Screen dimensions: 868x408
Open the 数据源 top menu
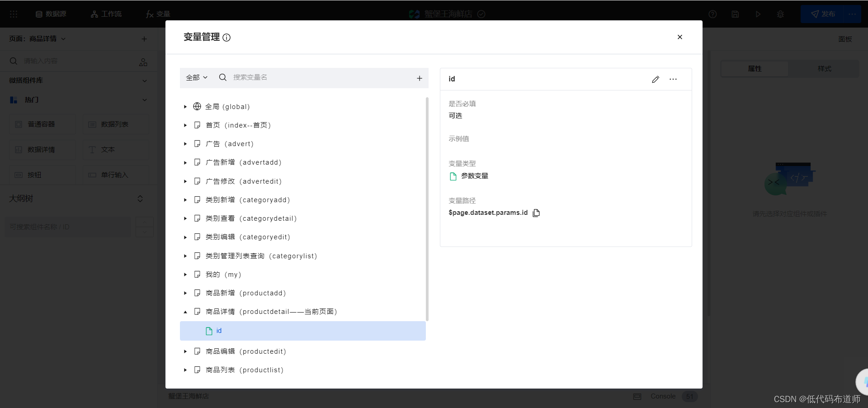(51, 14)
